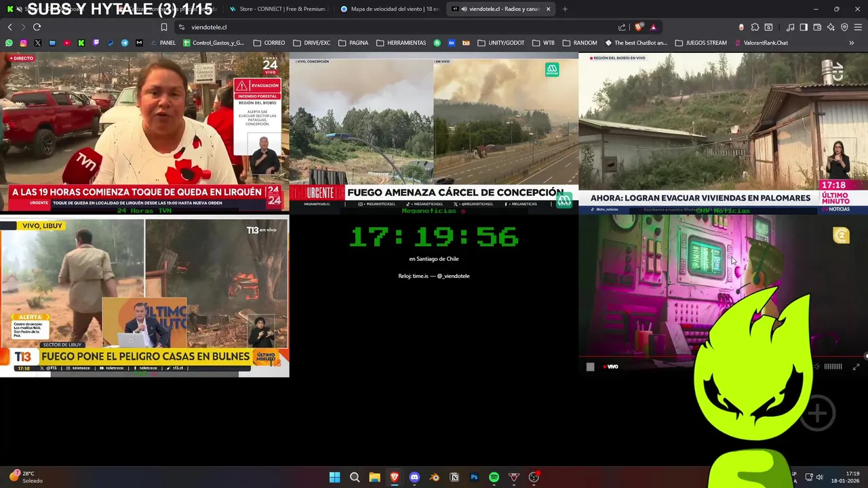
Task: Open X (Twitter) bookmark icon
Action: click(x=37, y=43)
